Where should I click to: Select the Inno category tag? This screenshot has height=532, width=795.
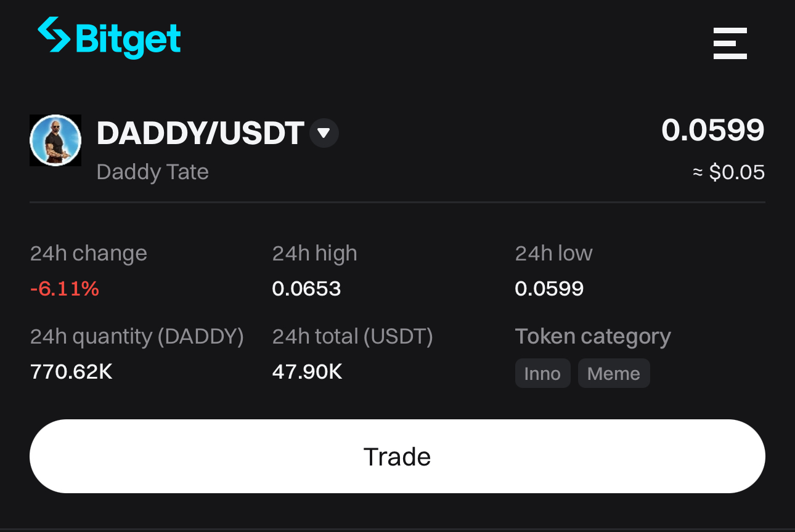pyautogui.click(x=542, y=373)
